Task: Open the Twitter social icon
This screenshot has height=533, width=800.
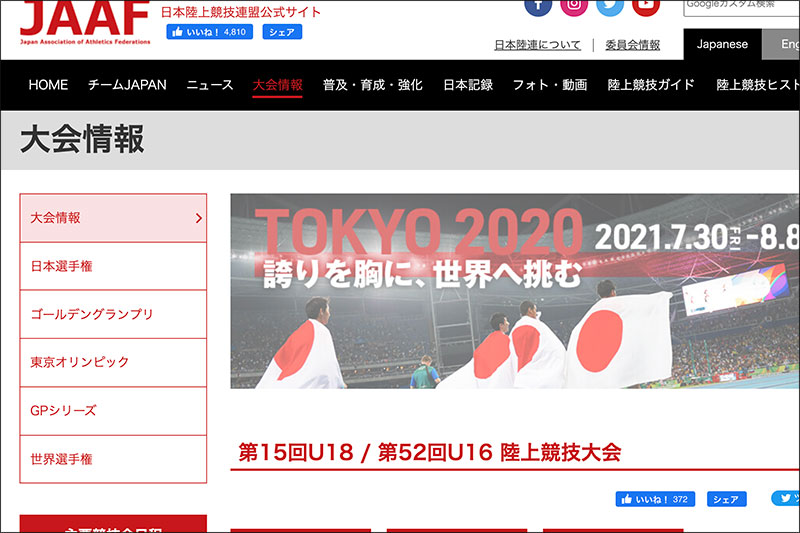Action: click(609, 5)
